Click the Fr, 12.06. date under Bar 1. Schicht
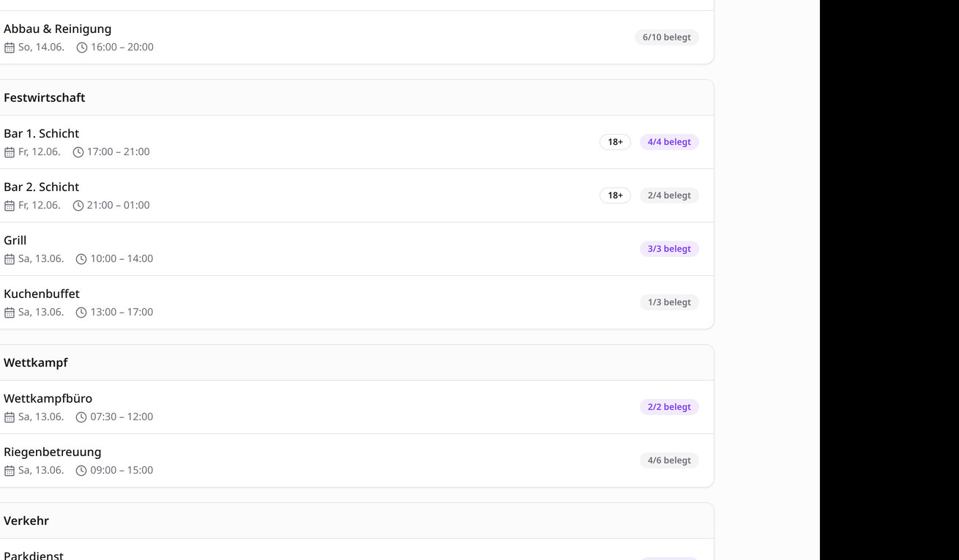 (40, 152)
